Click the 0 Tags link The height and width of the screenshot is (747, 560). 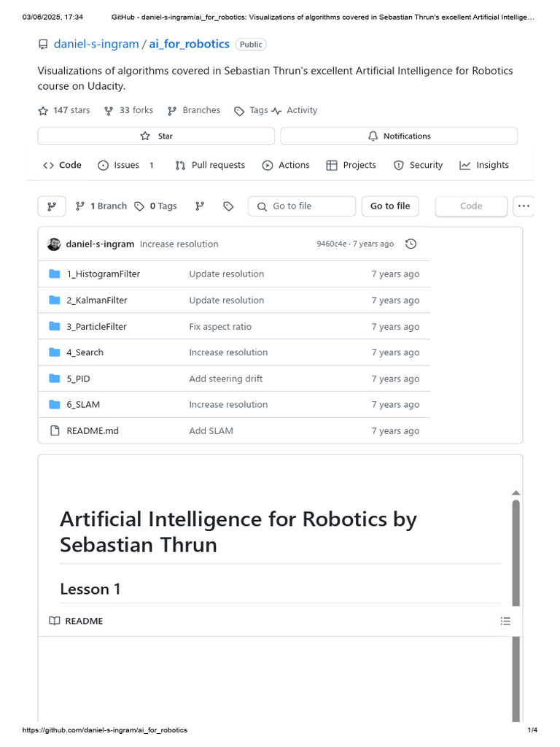tap(156, 206)
